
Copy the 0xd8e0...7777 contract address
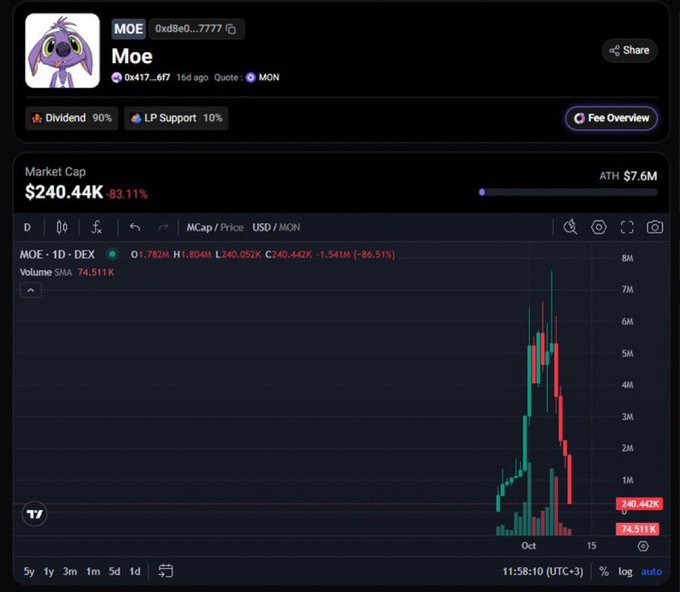coord(231,29)
